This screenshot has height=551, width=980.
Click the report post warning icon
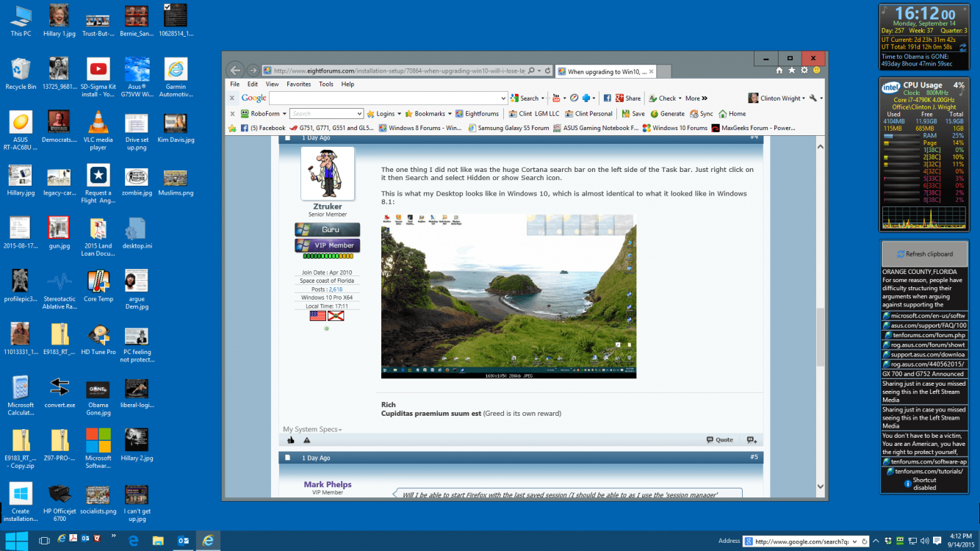click(x=306, y=440)
